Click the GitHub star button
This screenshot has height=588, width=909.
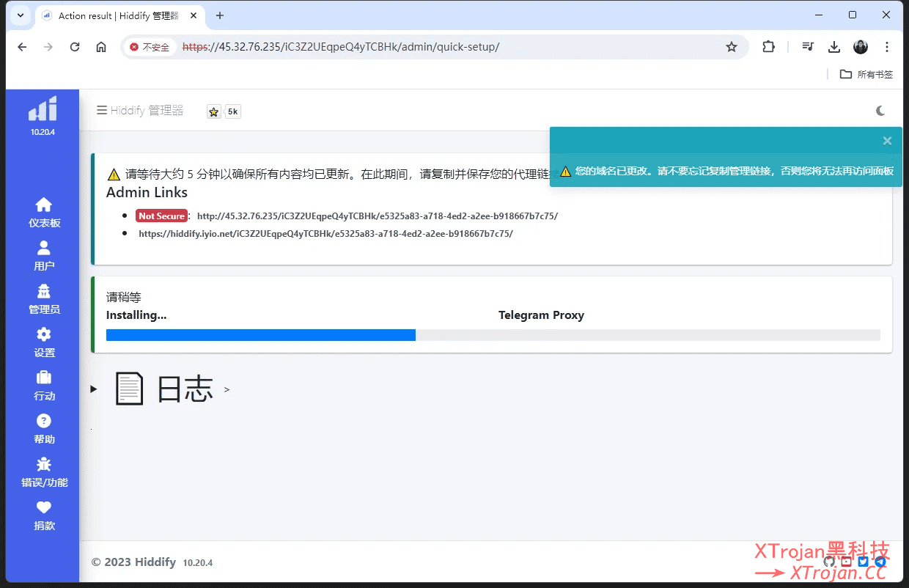[x=214, y=111]
